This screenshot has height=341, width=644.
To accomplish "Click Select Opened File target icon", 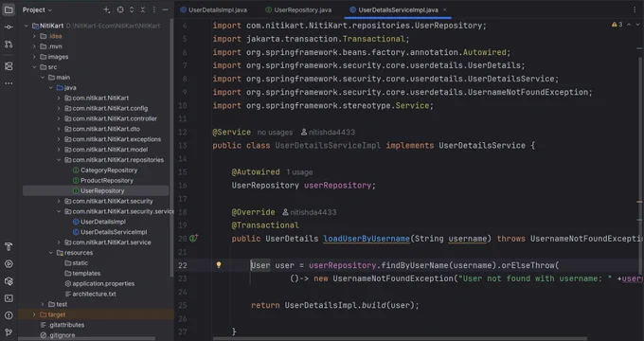I will [120, 9].
